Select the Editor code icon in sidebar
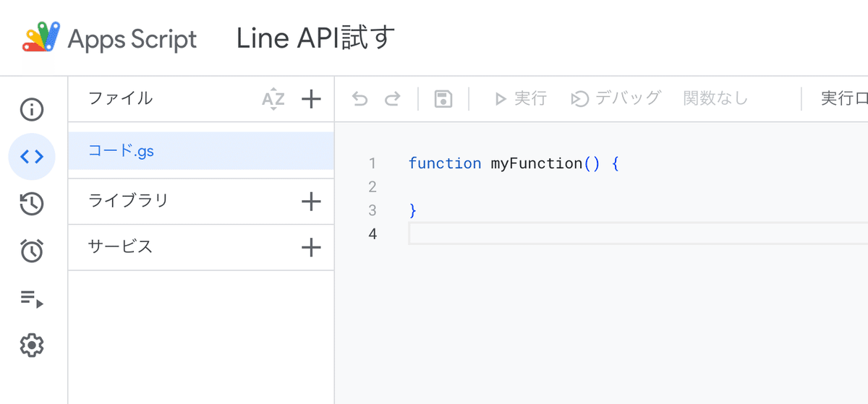 (32, 157)
